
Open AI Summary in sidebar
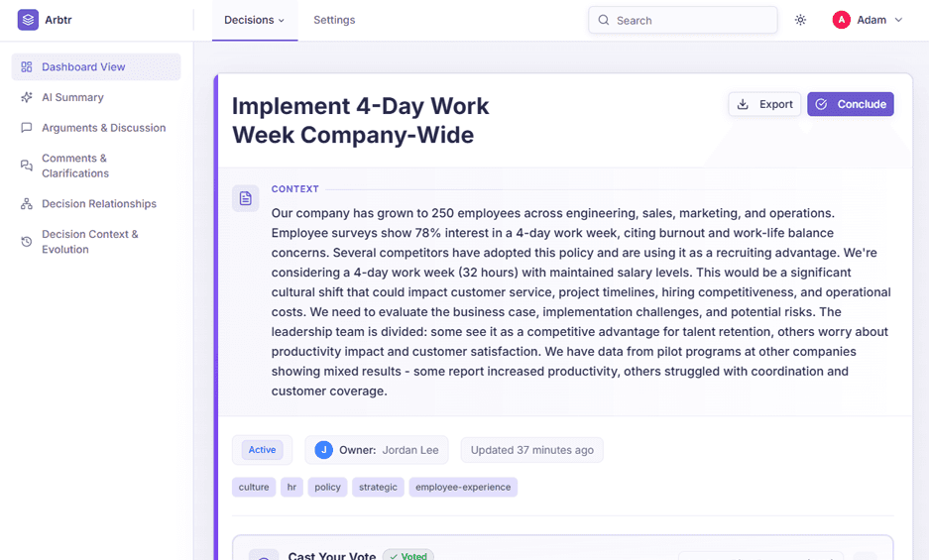(96, 97)
